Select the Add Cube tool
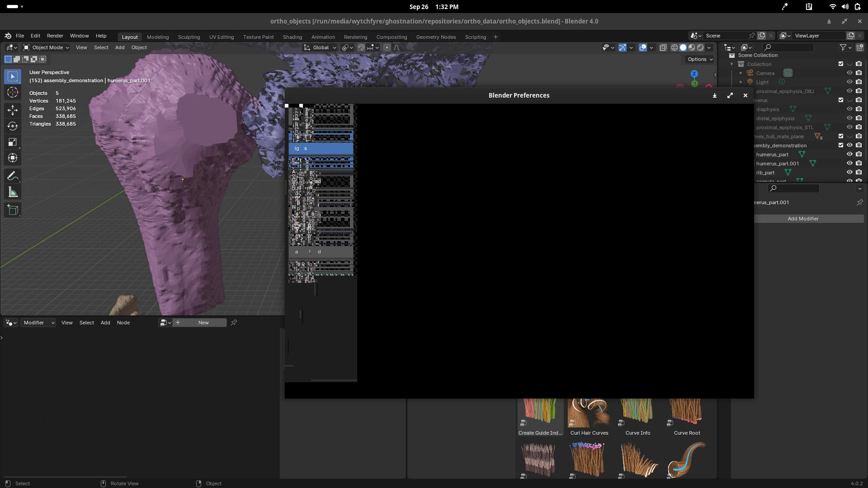This screenshot has width=868, height=488. coord(13,210)
